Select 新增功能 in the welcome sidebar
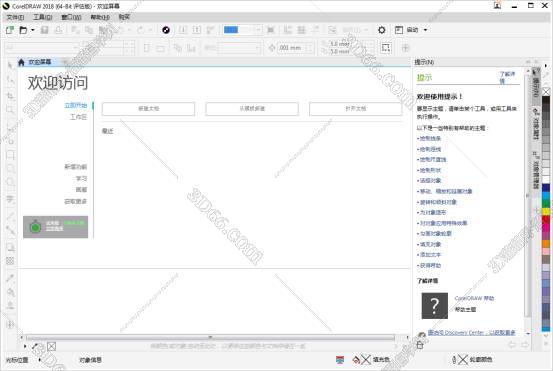This screenshot has height=371, width=553. [x=75, y=167]
